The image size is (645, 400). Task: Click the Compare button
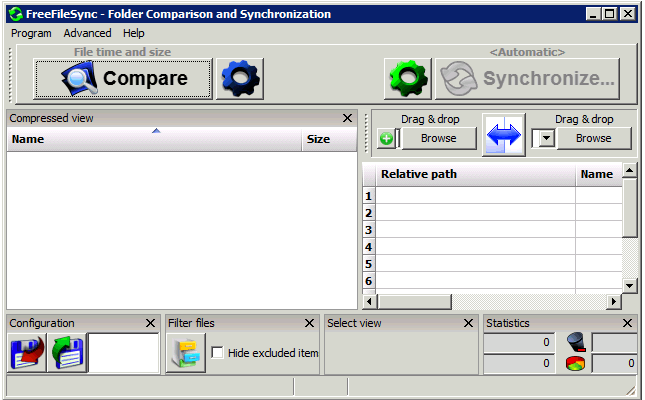pyautogui.click(x=123, y=79)
